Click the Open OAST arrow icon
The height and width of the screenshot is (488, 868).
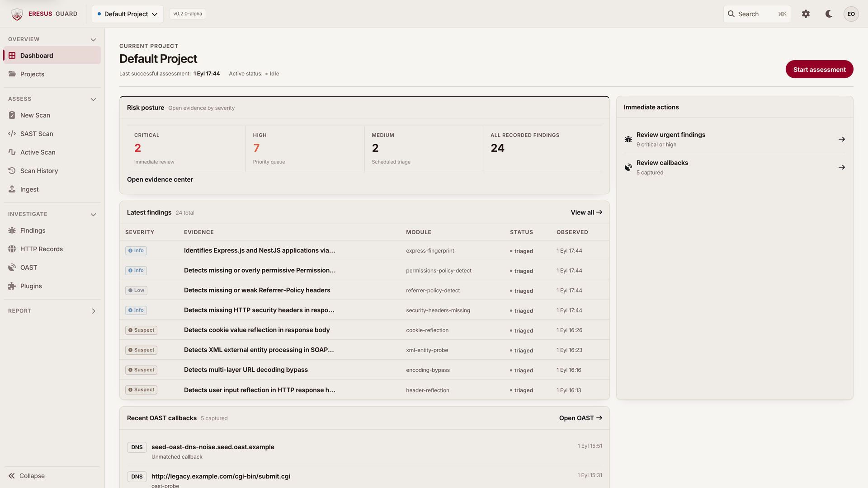599,418
